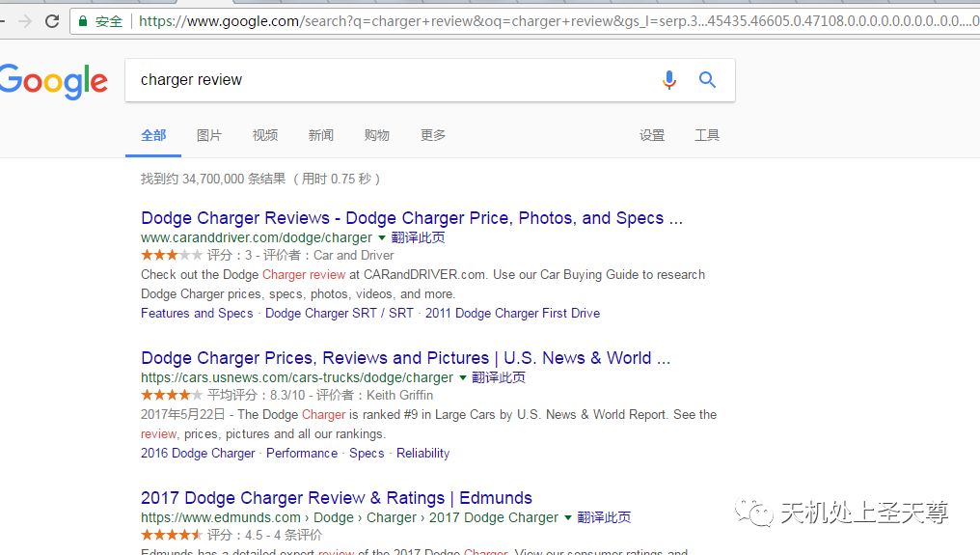
Task: Switch to the 新闻 tab
Action: pos(320,135)
